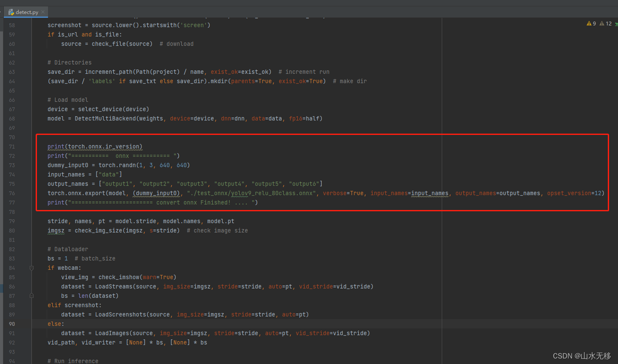Place cursor on 'print(torch.onnx.ir_version)' line

click(x=95, y=146)
